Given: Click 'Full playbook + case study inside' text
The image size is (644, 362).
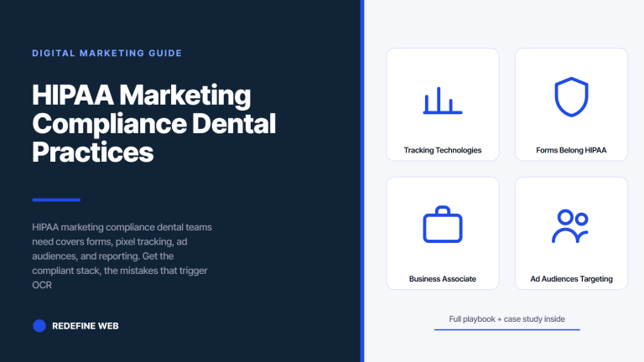Looking at the screenshot, I should (x=506, y=319).
